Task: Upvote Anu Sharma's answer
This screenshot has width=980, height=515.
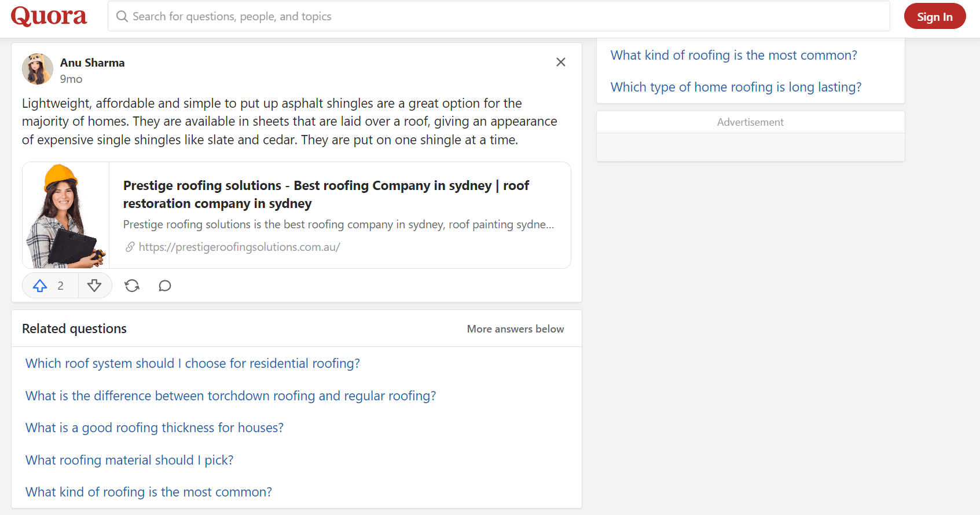Action: pos(40,286)
